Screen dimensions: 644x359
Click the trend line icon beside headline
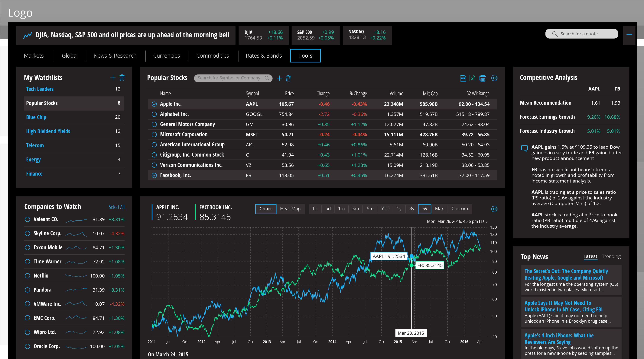coord(28,35)
